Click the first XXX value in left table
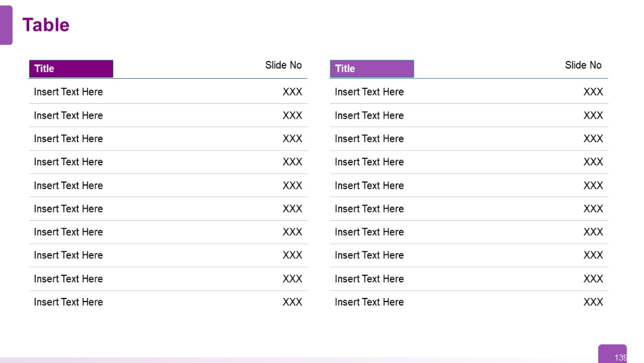This screenshot has width=644, height=363. point(292,92)
